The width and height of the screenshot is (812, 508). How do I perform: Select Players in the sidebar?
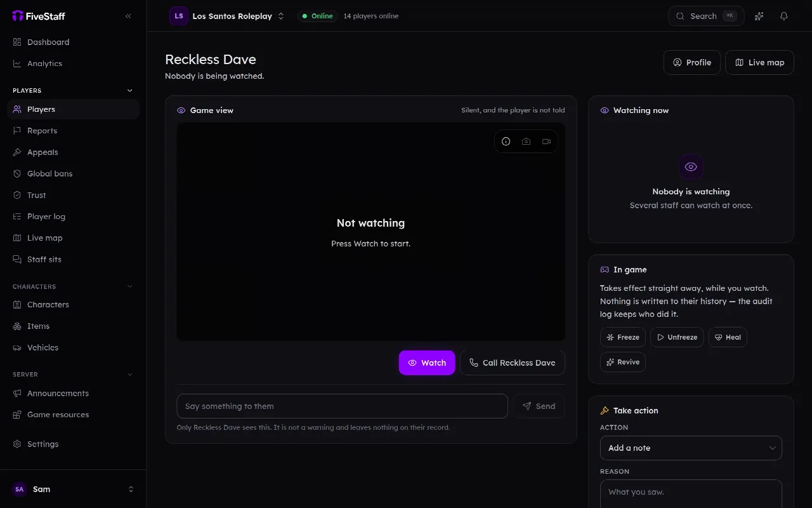[73, 109]
